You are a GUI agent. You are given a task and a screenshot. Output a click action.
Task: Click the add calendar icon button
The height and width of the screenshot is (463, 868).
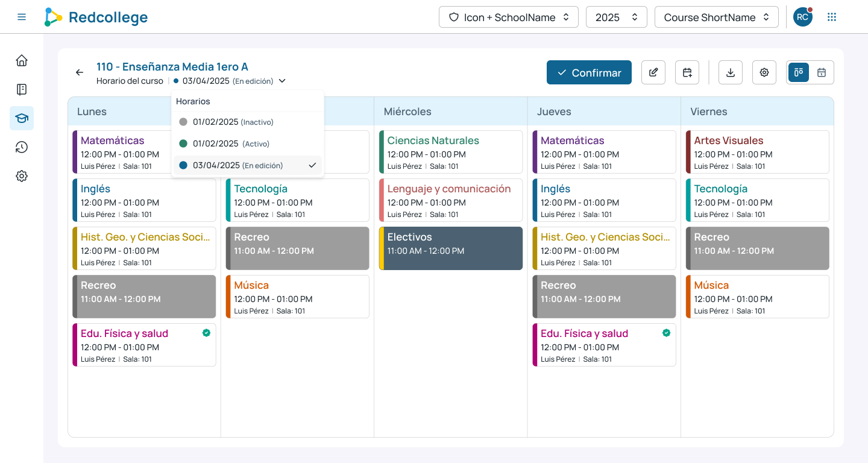tap(687, 72)
